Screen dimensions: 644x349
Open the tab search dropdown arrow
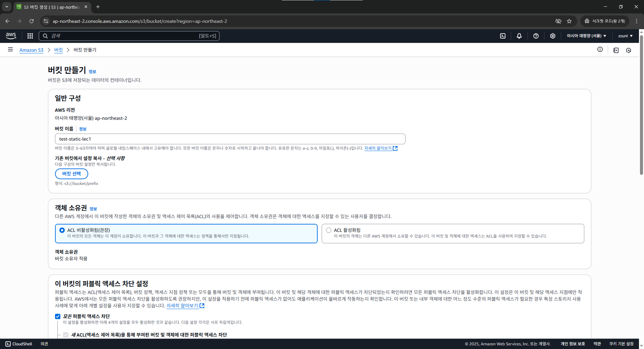click(x=6, y=7)
